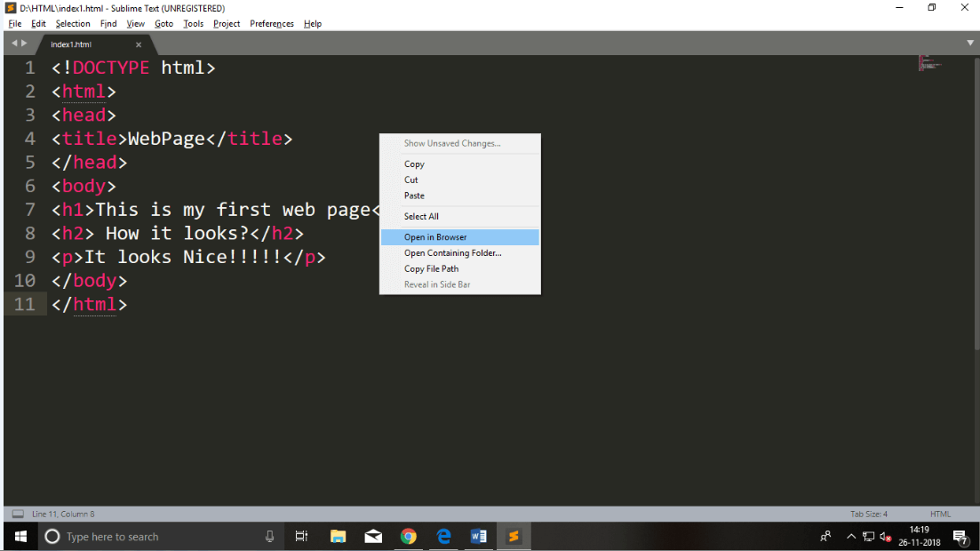980x551 pixels.
Task: Open the Tools menu
Action: tap(193, 24)
